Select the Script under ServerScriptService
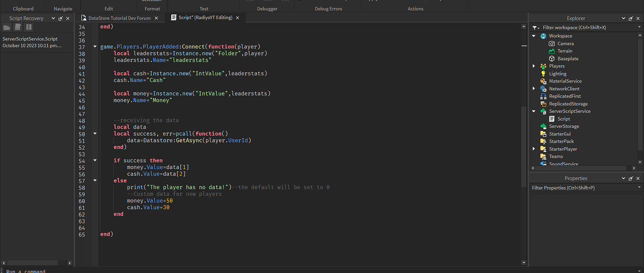Viewport: 644px width, 273px height. (563, 119)
